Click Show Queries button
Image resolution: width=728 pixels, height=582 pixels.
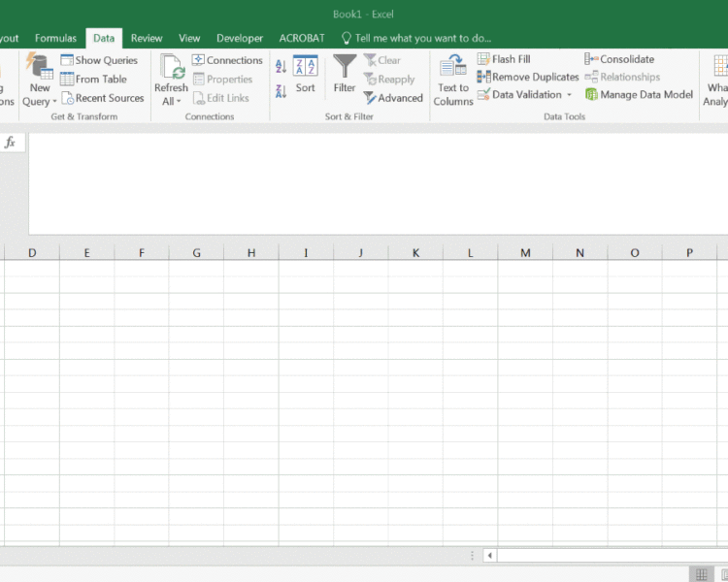99,60
